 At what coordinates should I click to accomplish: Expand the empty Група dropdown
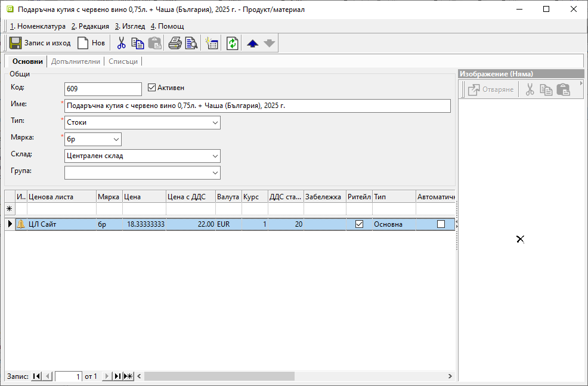pyautogui.click(x=215, y=173)
